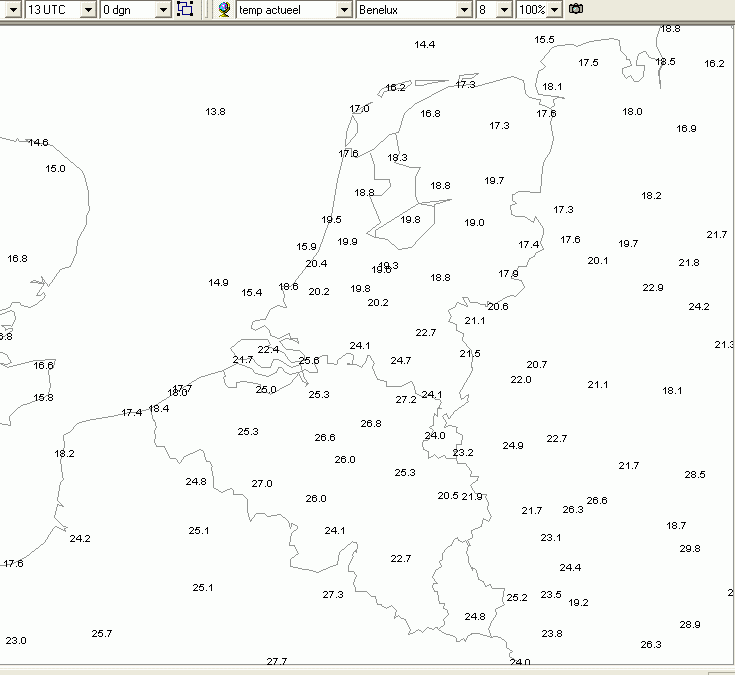Image resolution: width=735 pixels, height=675 pixels.
Task: Expand the 0 dgn day-offset dropdown
Action: click(x=163, y=10)
